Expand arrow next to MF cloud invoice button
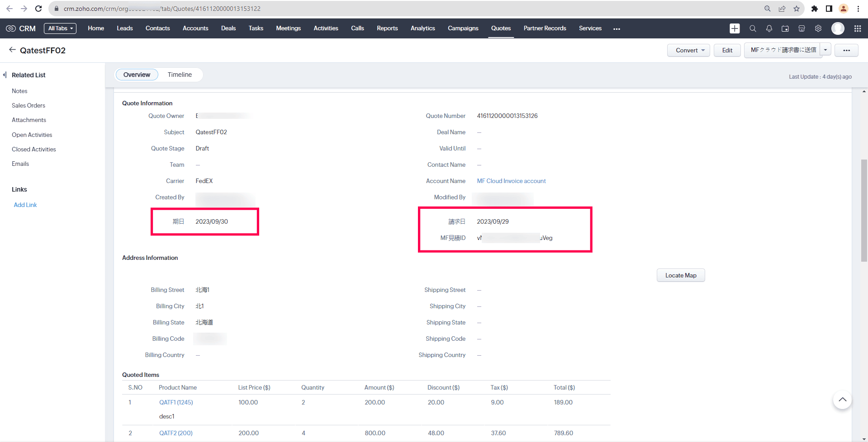The image size is (868, 442). [x=825, y=50]
